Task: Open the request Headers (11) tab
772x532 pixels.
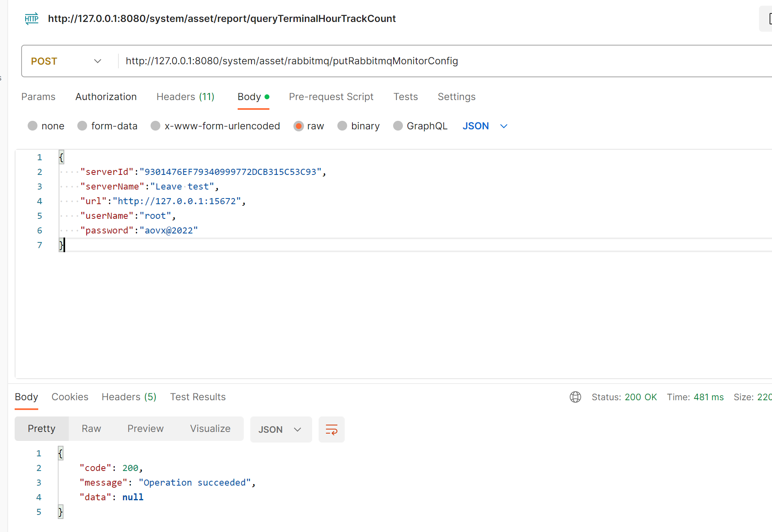Action: point(185,97)
